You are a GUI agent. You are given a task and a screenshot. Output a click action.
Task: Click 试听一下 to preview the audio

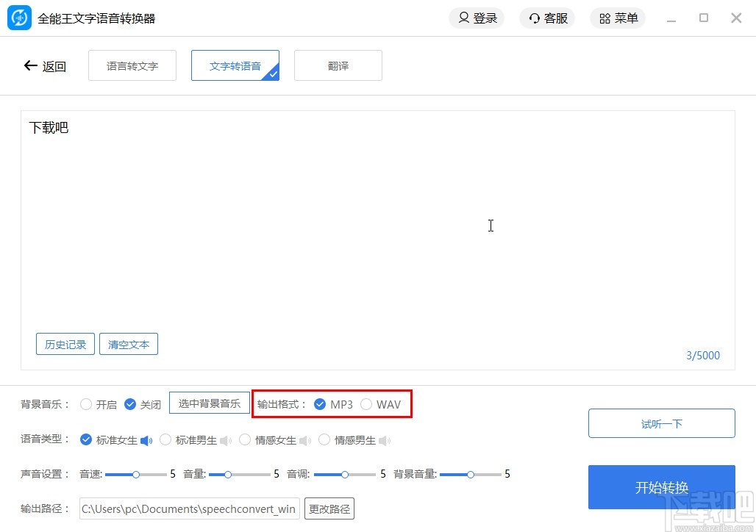(x=660, y=423)
